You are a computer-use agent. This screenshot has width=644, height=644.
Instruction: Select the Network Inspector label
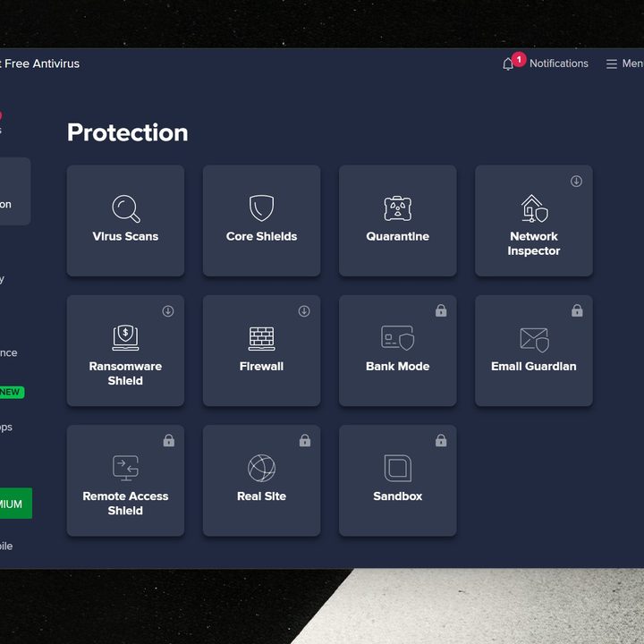pos(534,243)
